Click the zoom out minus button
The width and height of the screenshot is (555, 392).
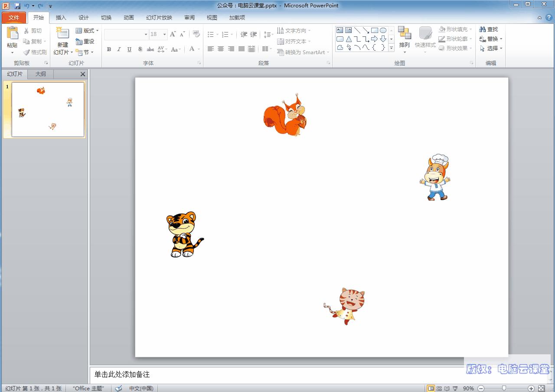tap(481, 389)
